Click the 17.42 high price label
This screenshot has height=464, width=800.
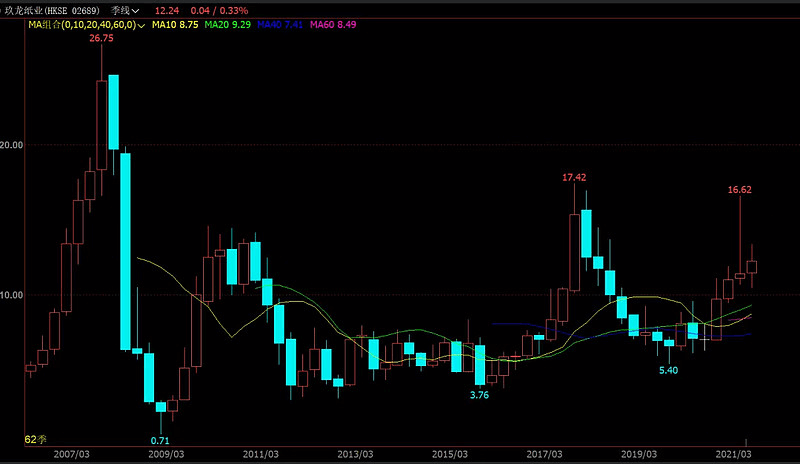pos(574,178)
